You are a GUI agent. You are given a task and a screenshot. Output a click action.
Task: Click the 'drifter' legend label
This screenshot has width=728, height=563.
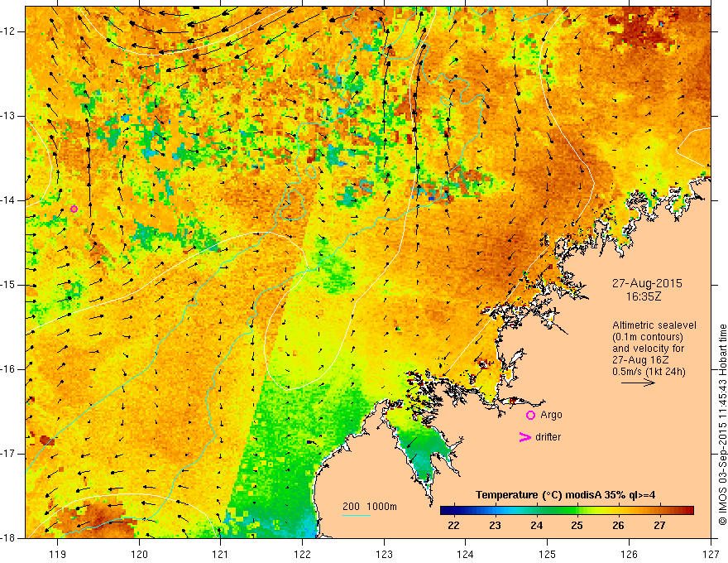coord(548,437)
